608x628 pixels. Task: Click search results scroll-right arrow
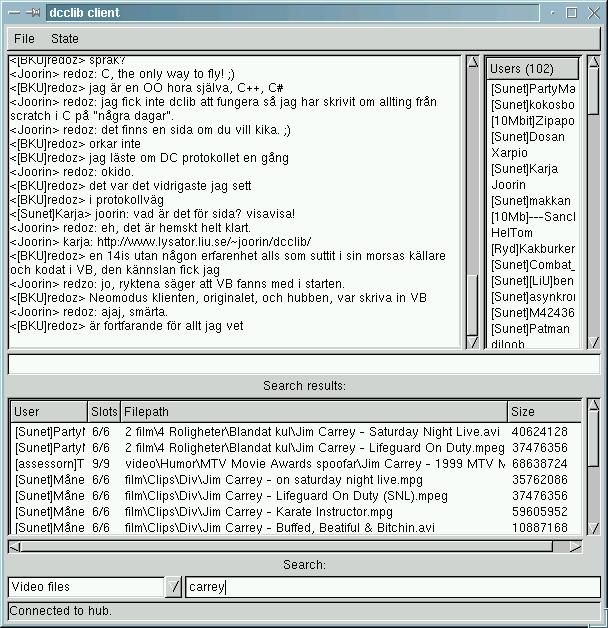click(574, 547)
